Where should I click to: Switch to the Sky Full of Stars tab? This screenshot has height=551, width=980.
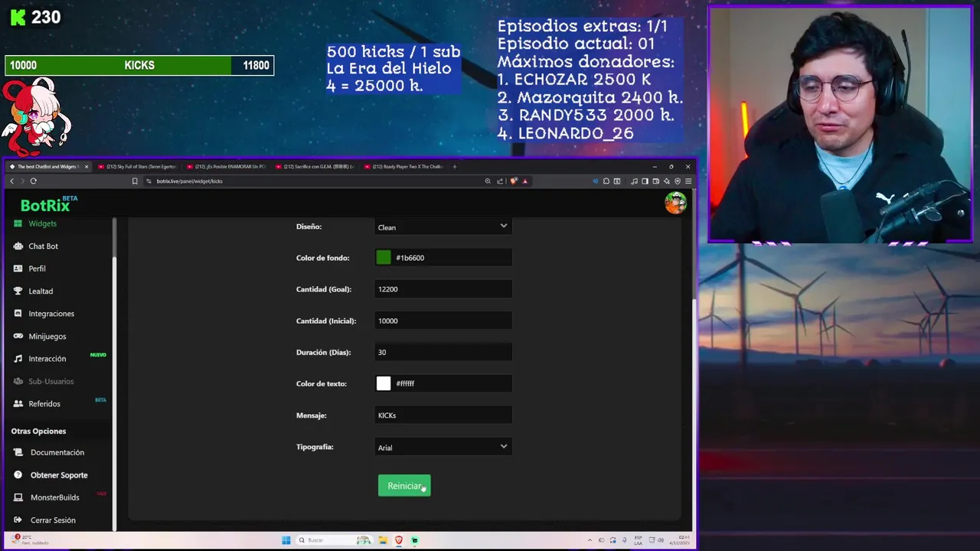point(138,167)
